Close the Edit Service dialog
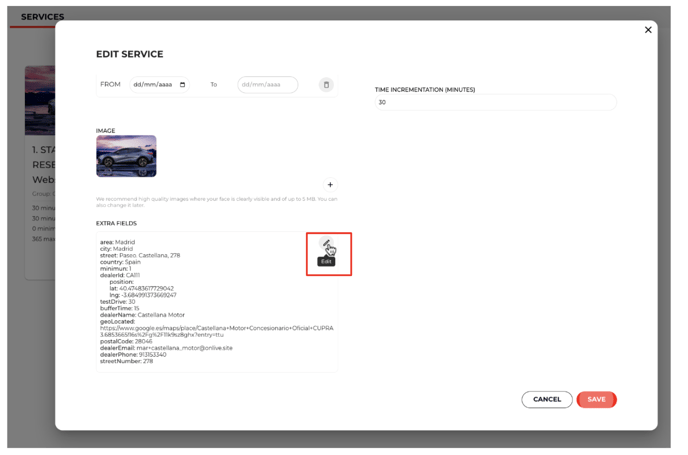 click(648, 30)
